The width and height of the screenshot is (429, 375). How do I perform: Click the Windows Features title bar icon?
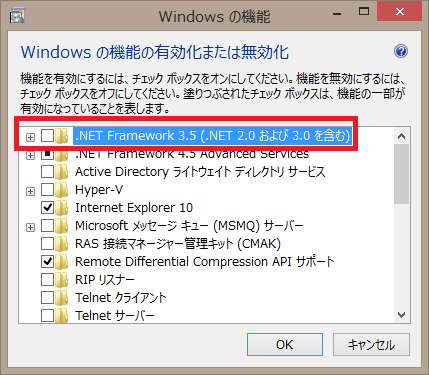coord(17,15)
